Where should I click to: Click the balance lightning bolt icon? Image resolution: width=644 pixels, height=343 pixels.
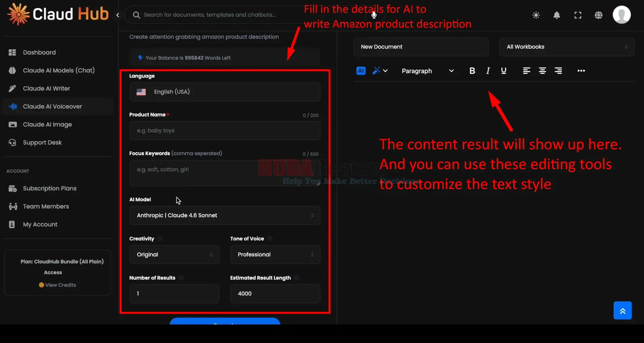pyautogui.click(x=140, y=58)
